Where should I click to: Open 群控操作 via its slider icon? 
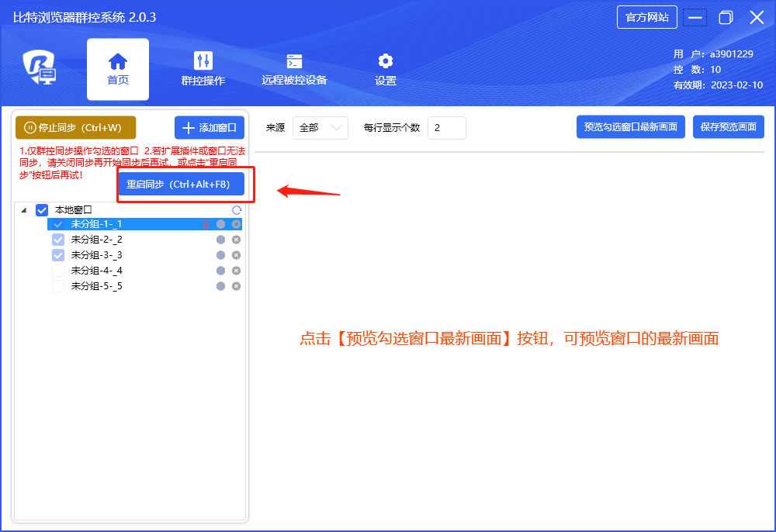click(x=203, y=61)
